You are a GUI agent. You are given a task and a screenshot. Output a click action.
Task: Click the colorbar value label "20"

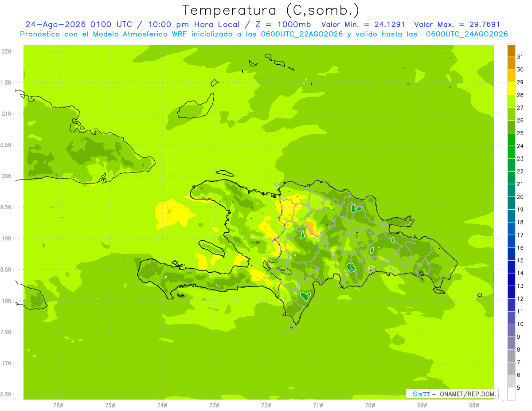pos(520,197)
